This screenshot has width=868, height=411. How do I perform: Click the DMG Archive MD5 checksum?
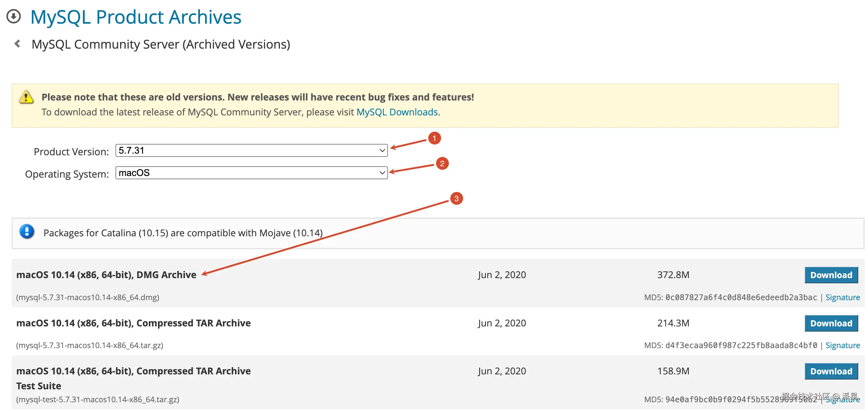[x=741, y=298]
